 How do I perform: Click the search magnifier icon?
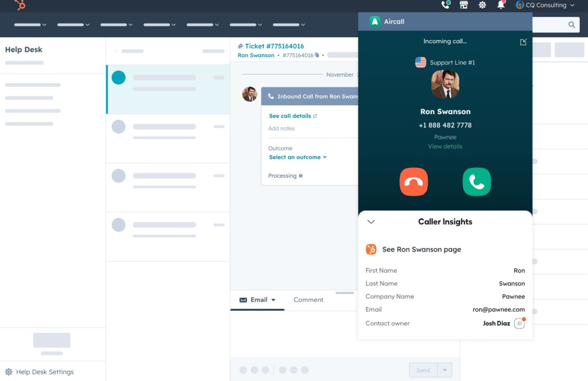click(x=572, y=25)
